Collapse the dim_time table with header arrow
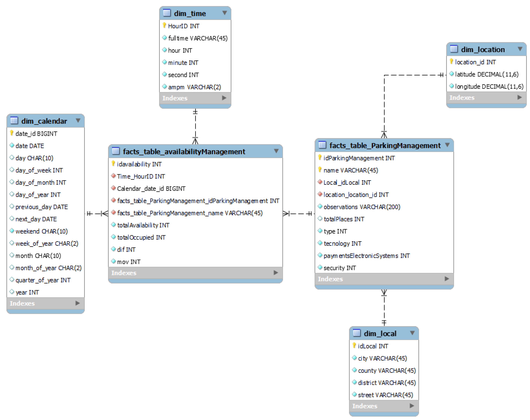The width and height of the screenshot is (530, 420). click(x=224, y=13)
